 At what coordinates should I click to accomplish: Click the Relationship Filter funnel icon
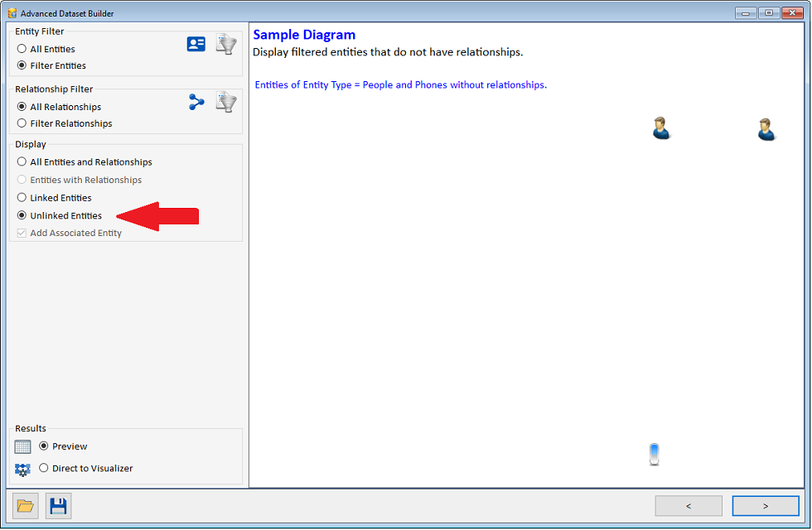coord(225,101)
